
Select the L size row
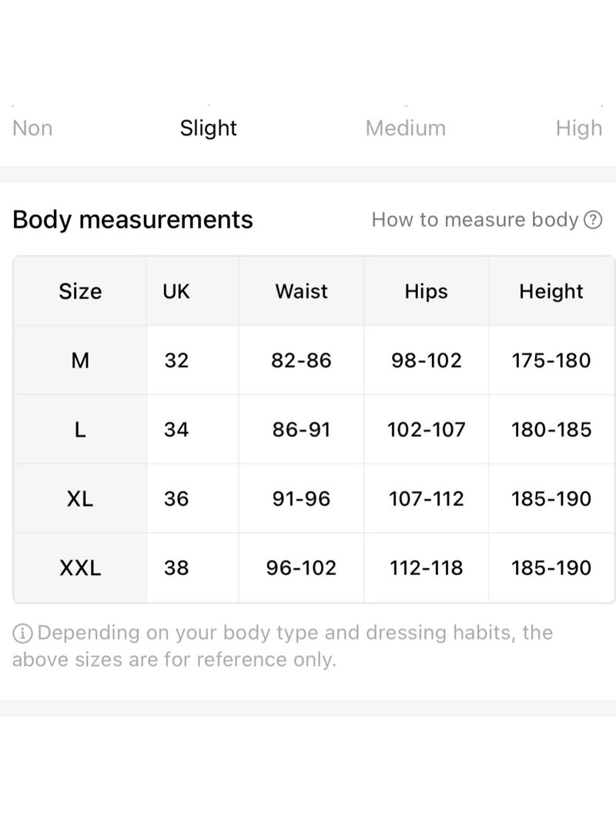[x=314, y=429]
